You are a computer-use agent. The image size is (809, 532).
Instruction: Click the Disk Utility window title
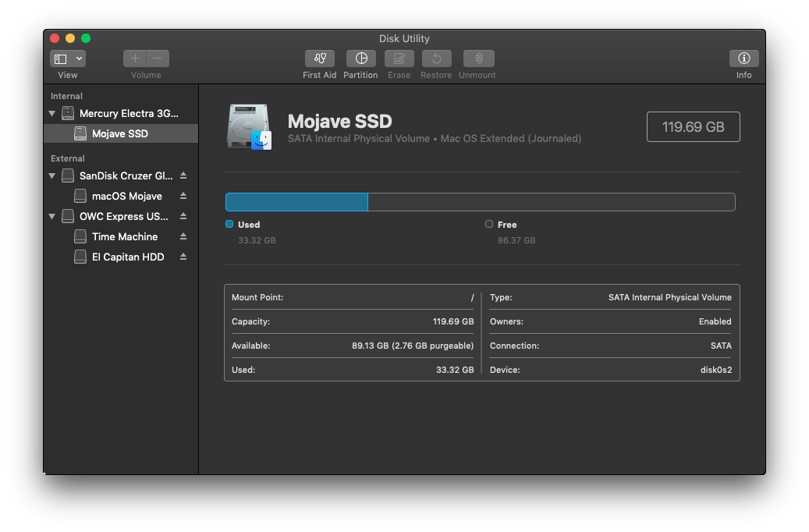point(404,39)
